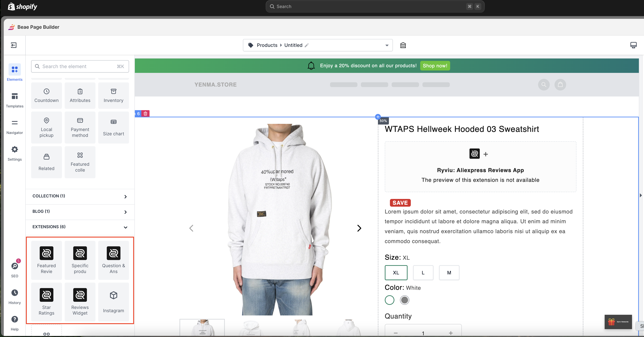Click the Lorem ipsum product description text
Viewport: 644px width, 337px height.
tap(479, 226)
